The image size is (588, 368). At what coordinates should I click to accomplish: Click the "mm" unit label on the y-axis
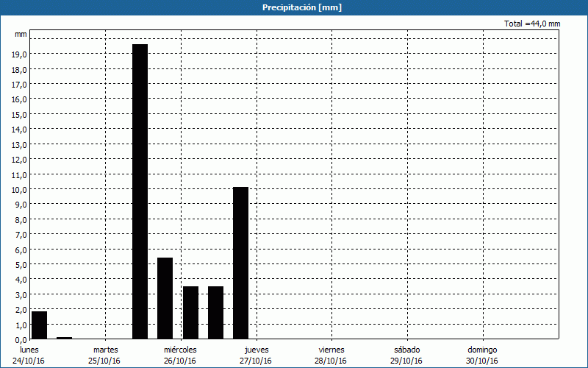(x=21, y=34)
